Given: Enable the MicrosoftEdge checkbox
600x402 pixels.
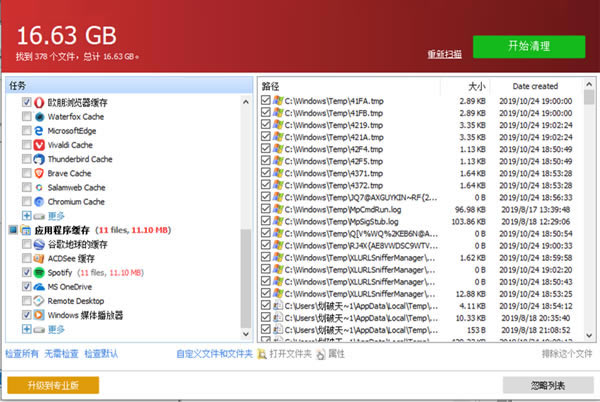Looking at the screenshot, I should click(26, 130).
